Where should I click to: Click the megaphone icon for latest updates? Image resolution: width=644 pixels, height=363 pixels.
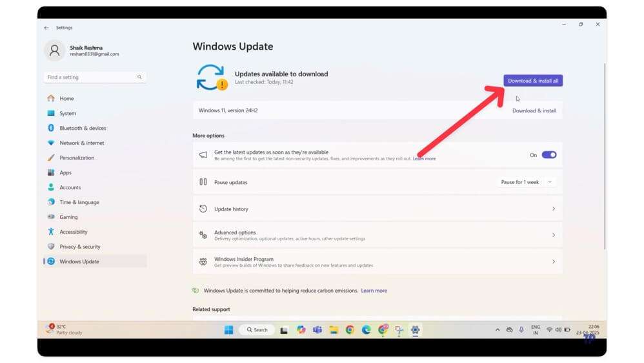[203, 155]
